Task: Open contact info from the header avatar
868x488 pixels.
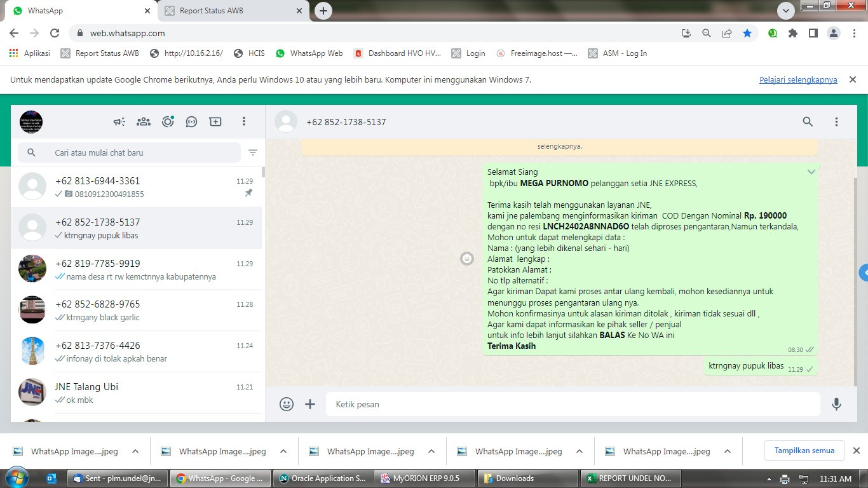Action: [x=286, y=121]
